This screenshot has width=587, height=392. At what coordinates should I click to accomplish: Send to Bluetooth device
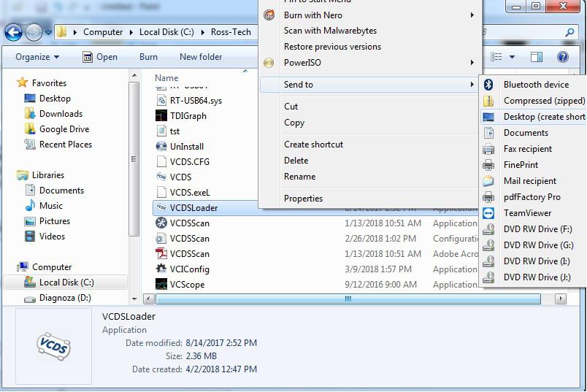tap(534, 85)
